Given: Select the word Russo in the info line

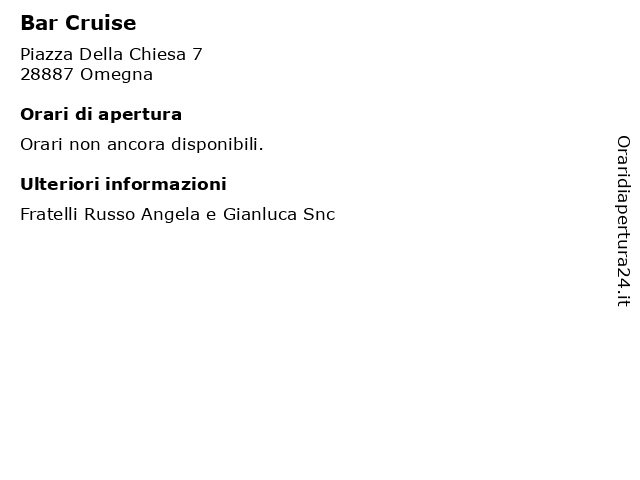Looking at the screenshot, I should 109,215.
